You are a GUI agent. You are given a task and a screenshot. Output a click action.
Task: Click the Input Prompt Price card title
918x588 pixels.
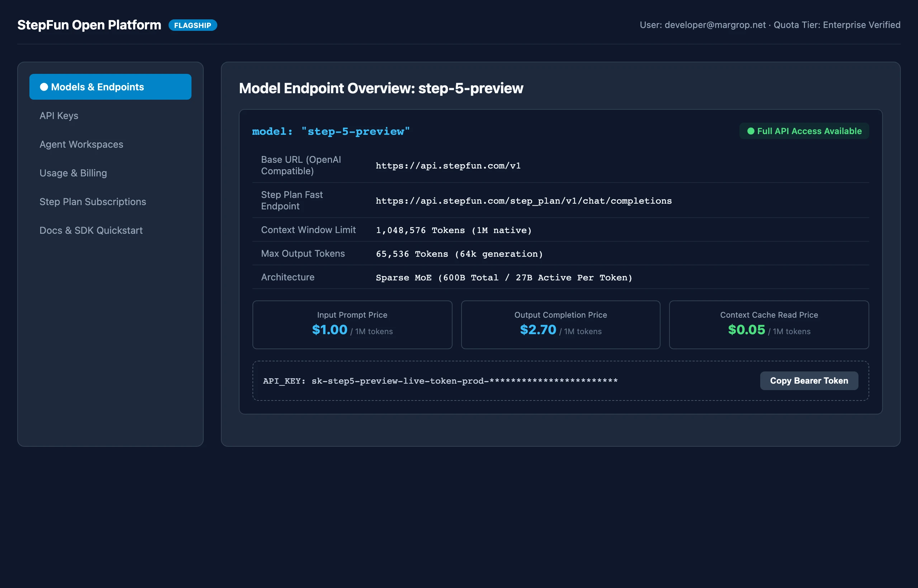352,315
